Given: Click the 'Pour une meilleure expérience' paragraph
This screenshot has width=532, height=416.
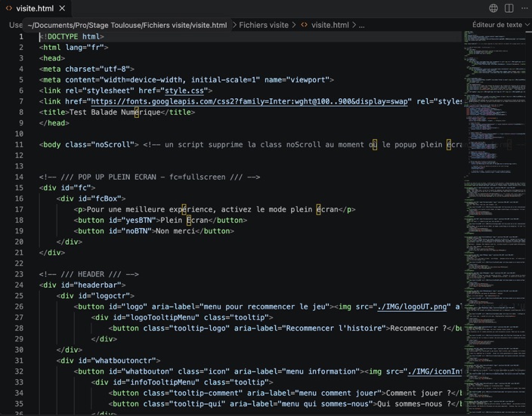Looking at the screenshot, I should [x=215, y=210].
